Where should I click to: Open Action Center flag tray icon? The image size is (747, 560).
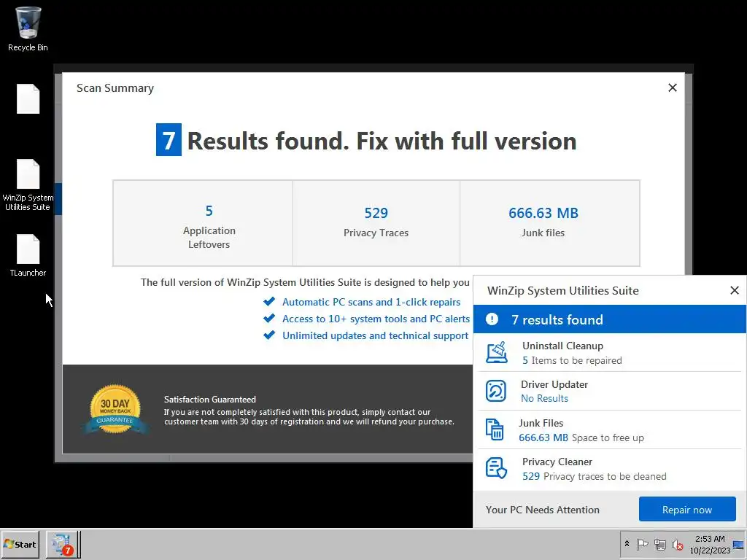(x=642, y=544)
